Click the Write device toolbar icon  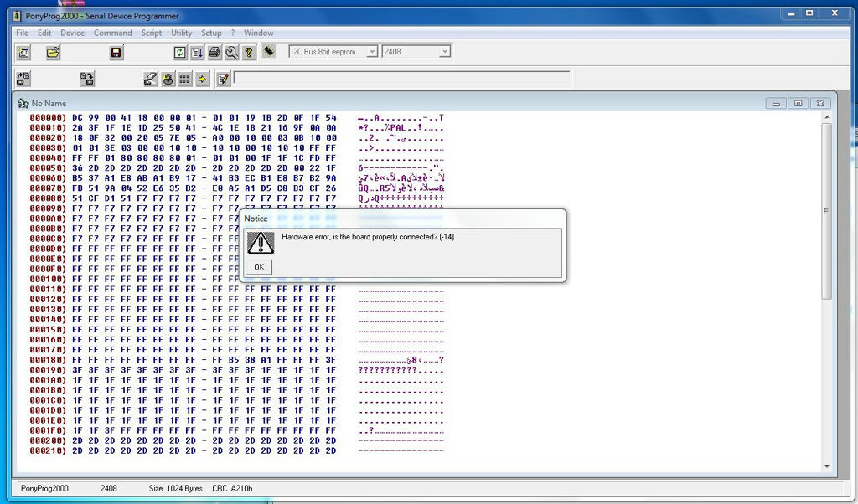(87, 79)
